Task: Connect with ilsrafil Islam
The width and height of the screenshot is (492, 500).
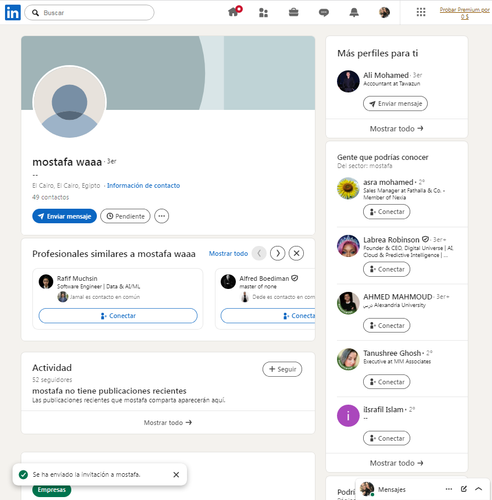Action: tap(387, 438)
